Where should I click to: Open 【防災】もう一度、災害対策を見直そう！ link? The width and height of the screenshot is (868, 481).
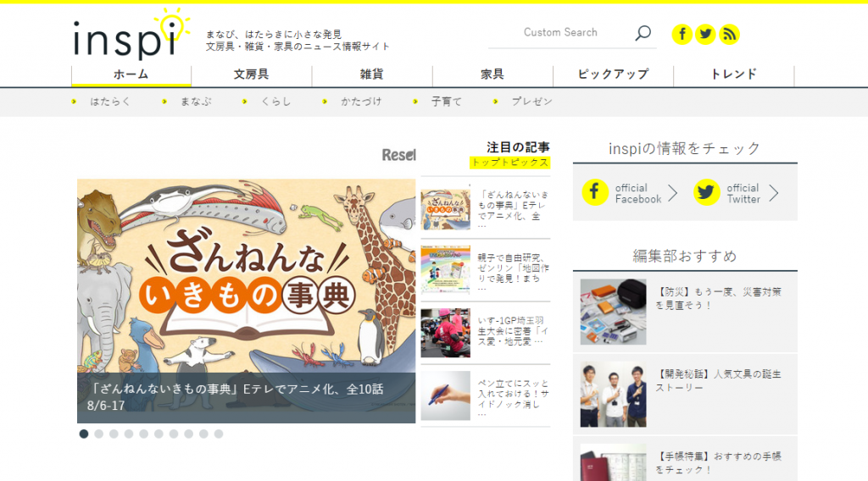719,299
